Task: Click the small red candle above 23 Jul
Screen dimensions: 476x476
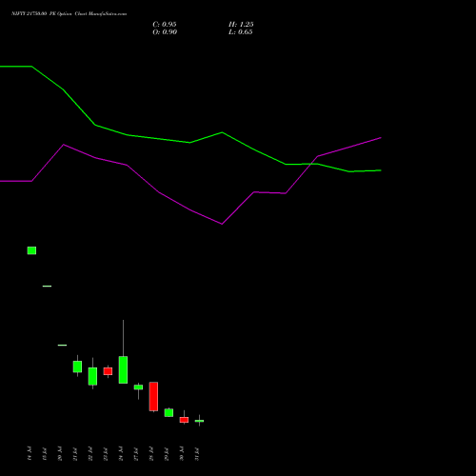Action: (108, 371)
